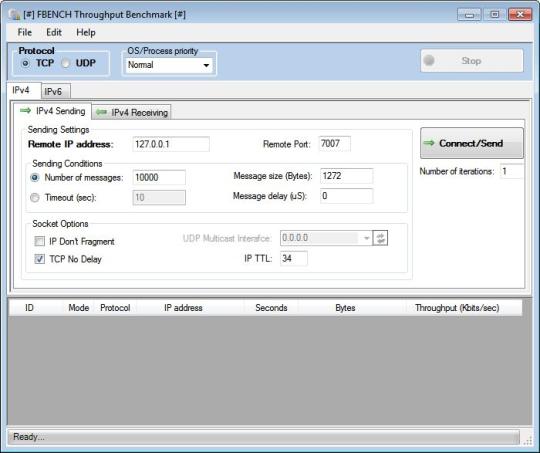Click the Protocol column header
This screenshot has height=453, width=540.
115,308
